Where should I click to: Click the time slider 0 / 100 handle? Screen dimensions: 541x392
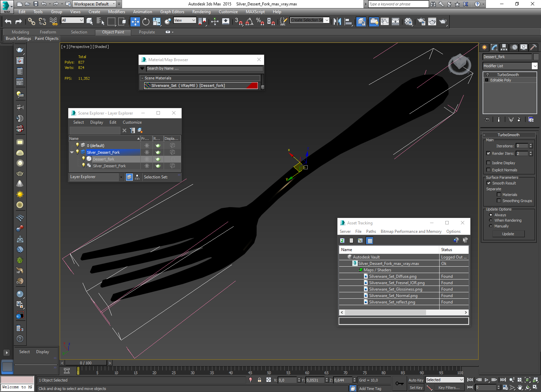click(86, 363)
